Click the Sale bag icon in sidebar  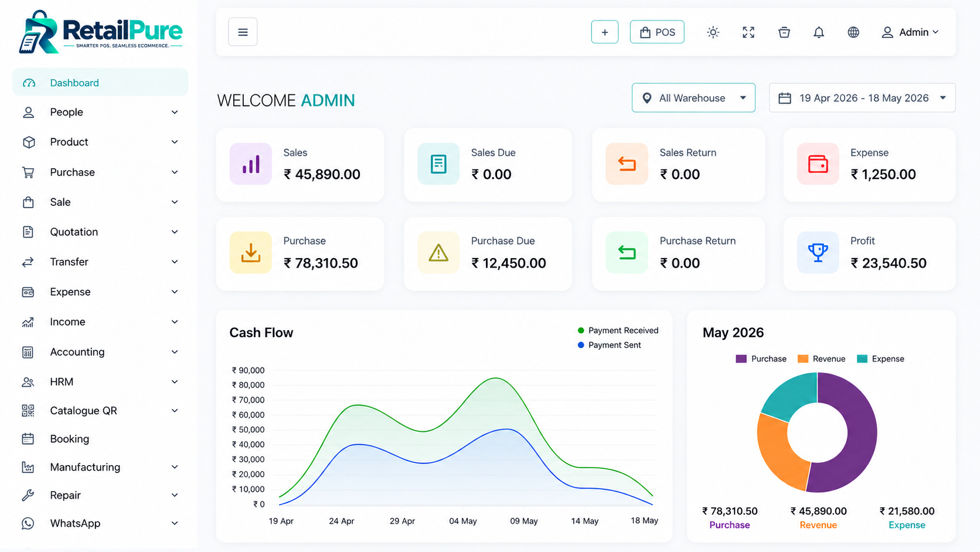coord(28,202)
